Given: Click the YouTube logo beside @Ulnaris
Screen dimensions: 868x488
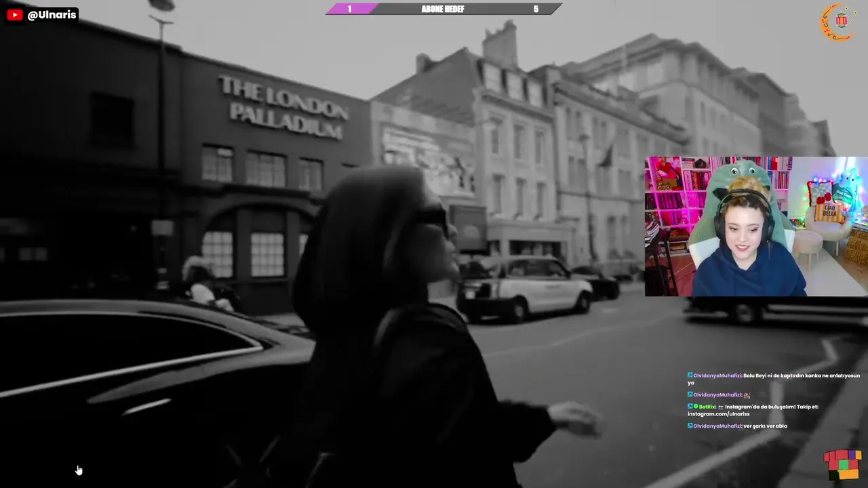Looking at the screenshot, I should pos(15,14).
